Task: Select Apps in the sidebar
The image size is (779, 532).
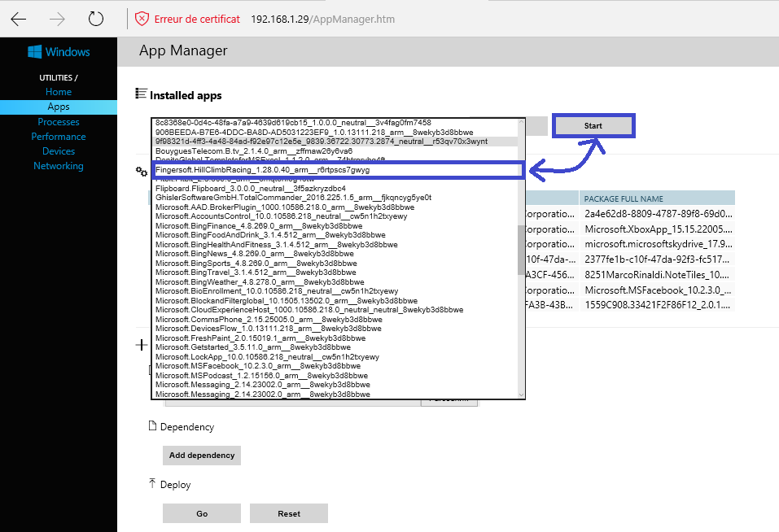Action: (x=59, y=107)
